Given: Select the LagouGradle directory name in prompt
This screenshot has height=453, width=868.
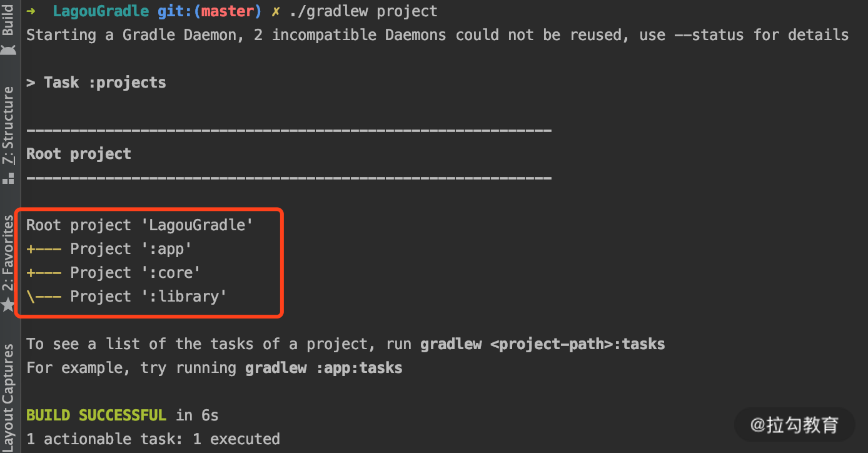Looking at the screenshot, I should (x=101, y=11).
